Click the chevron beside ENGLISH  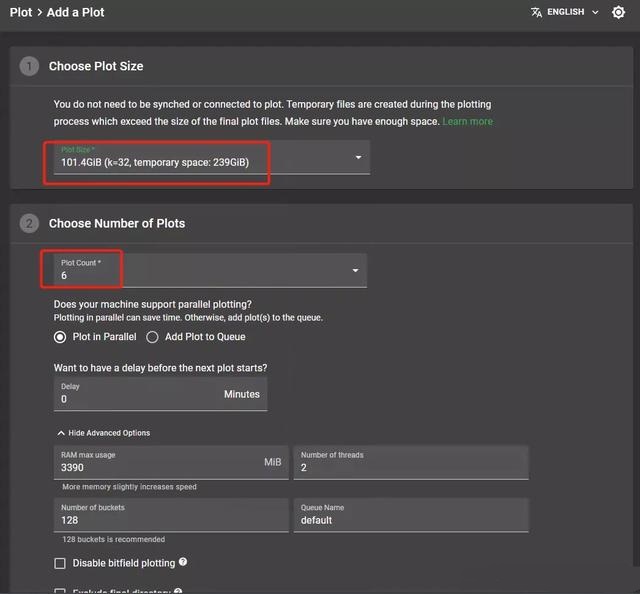click(595, 12)
